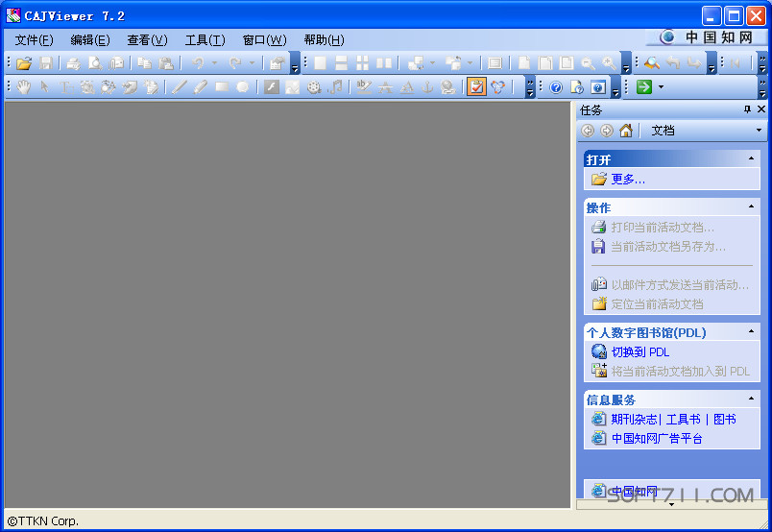Open the 工具(T) menu
772x532 pixels.
tap(205, 40)
